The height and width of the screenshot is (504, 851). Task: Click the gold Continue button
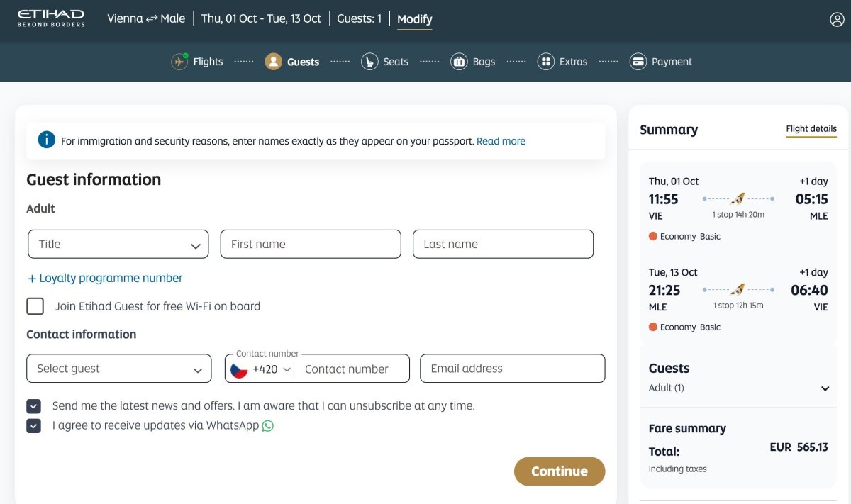(x=560, y=471)
